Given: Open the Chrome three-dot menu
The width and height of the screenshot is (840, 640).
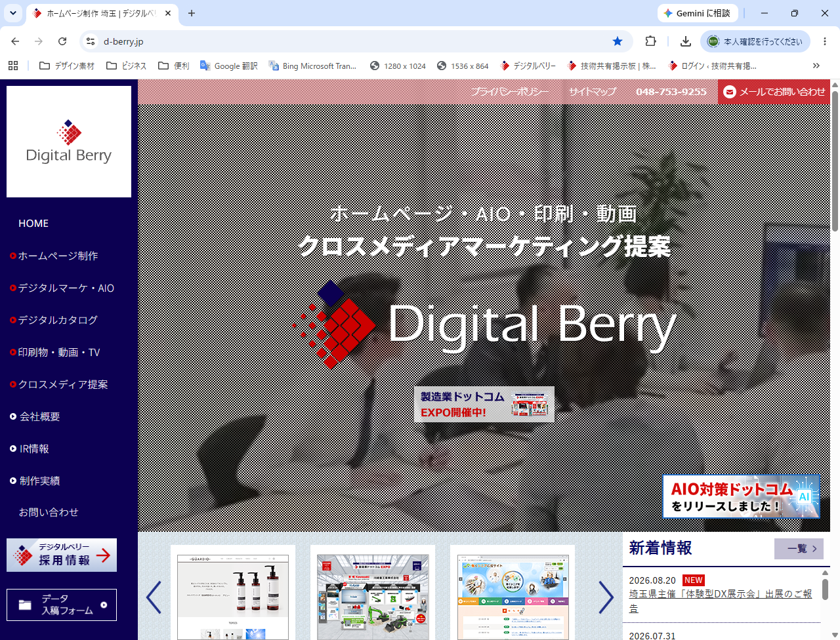Looking at the screenshot, I should pos(825,41).
